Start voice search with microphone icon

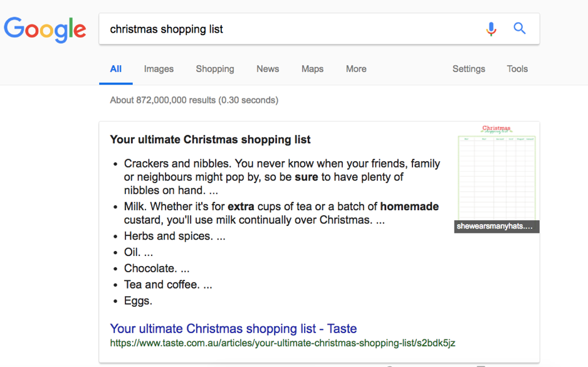[x=491, y=29]
